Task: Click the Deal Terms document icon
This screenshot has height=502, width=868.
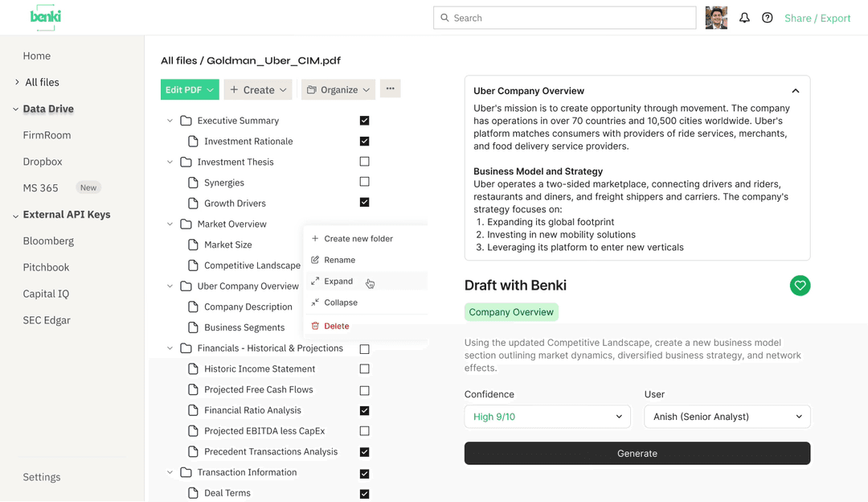Action: (x=193, y=493)
